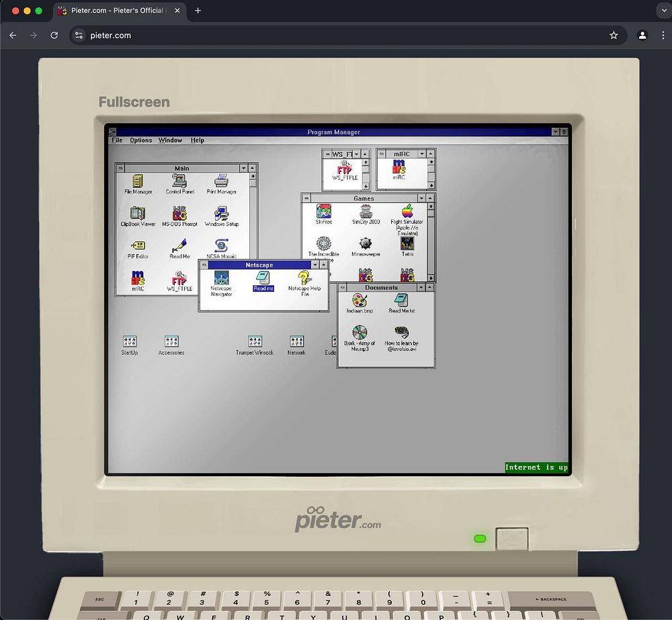This screenshot has width=672, height=620.
Task: Click the ESC key on the keyboard
Action: click(x=100, y=599)
